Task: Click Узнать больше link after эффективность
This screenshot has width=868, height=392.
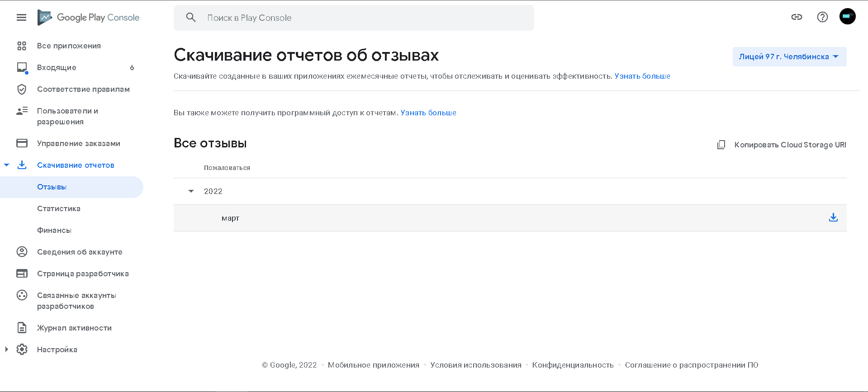Action: click(x=642, y=76)
